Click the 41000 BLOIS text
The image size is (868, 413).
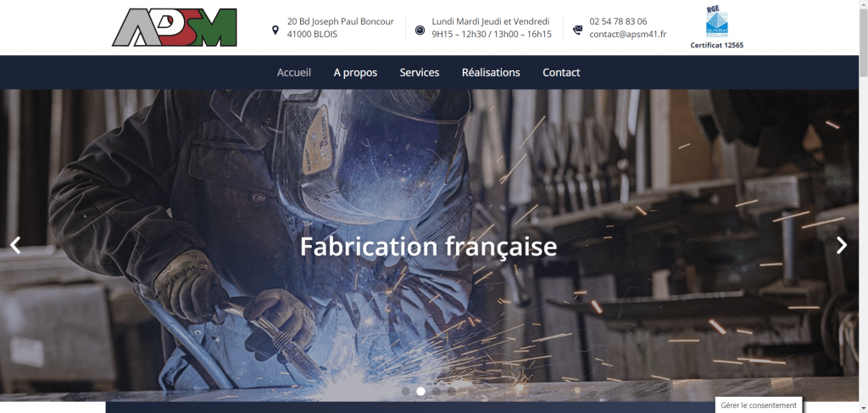tap(312, 34)
